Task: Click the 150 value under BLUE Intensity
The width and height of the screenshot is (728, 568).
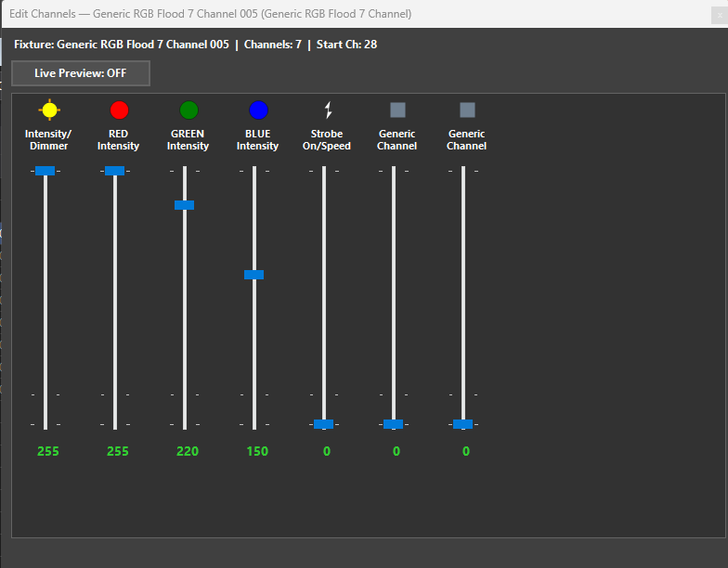Action: (257, 452)
